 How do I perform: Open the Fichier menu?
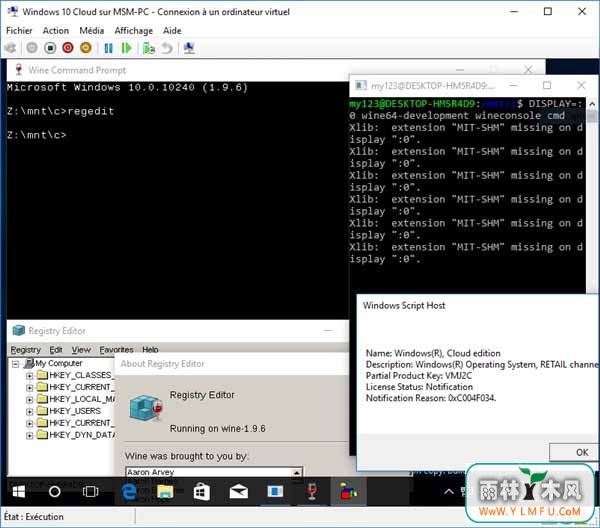tap(19, 31)
